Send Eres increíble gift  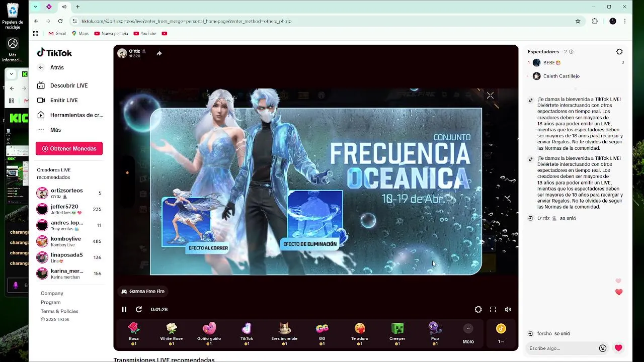coord(284,334)
